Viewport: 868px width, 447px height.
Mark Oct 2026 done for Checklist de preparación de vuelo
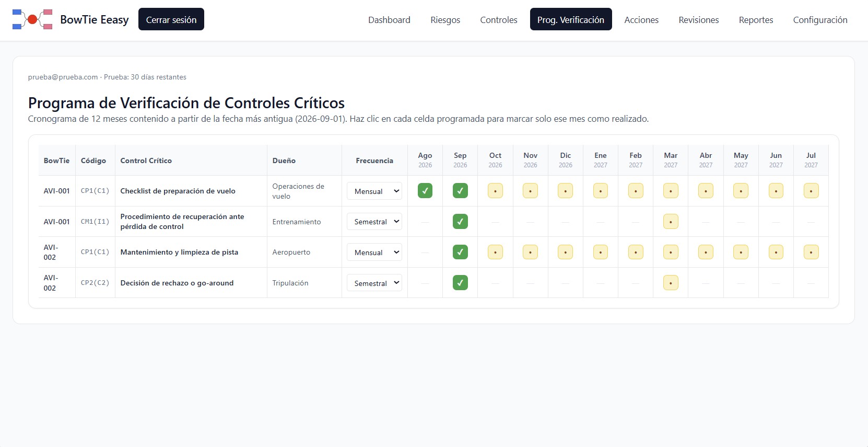pyautogui.click(x=495, y=191)
